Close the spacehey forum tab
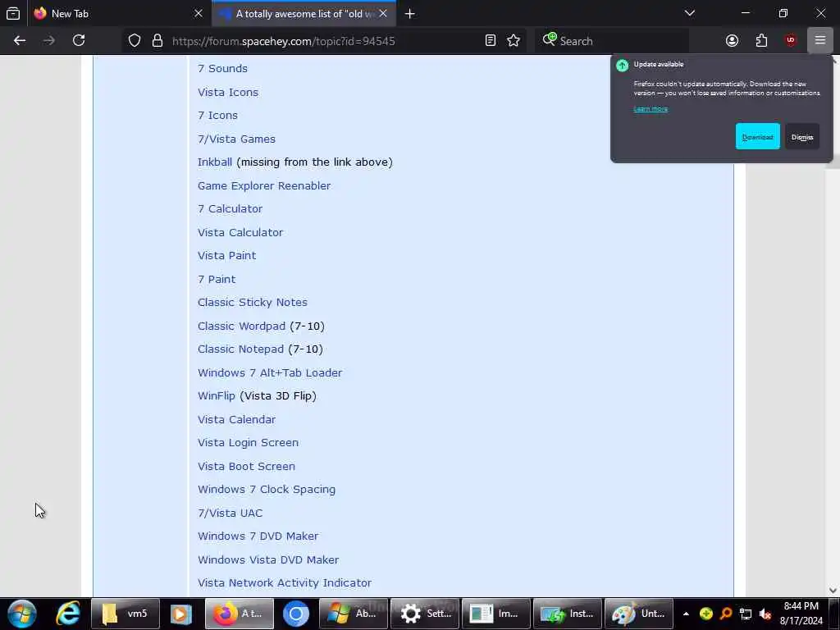This screenshot has height=630, width=840. click(x=383, y=13)
